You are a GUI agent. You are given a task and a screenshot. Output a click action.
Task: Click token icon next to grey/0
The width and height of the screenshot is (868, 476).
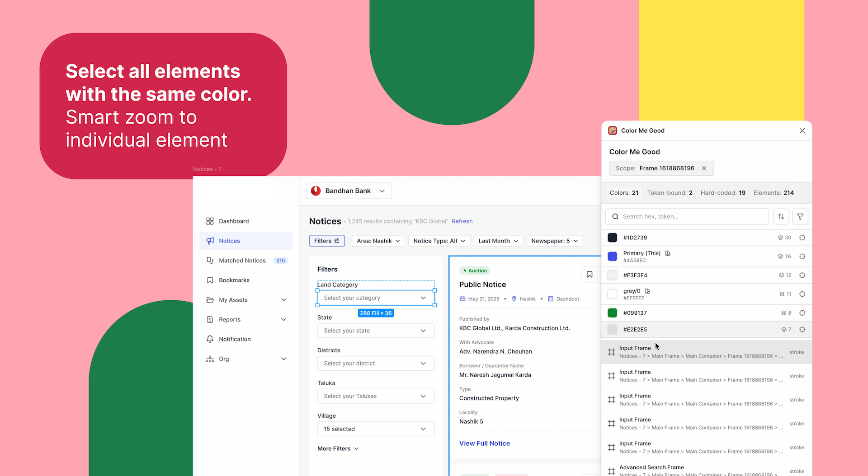[x=647, y=291]
